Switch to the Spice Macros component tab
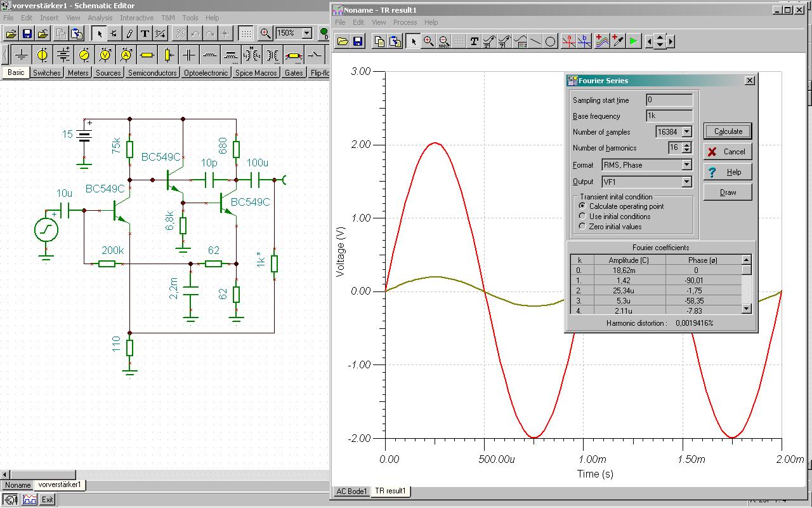812x508 pixels. [256, 73]
